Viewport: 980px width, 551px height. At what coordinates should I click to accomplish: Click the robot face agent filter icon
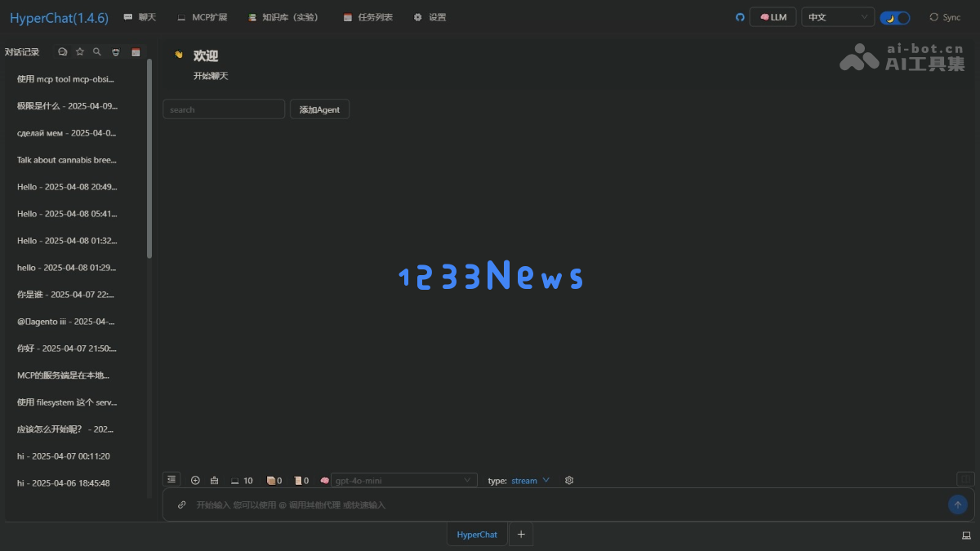coord(116,51)
